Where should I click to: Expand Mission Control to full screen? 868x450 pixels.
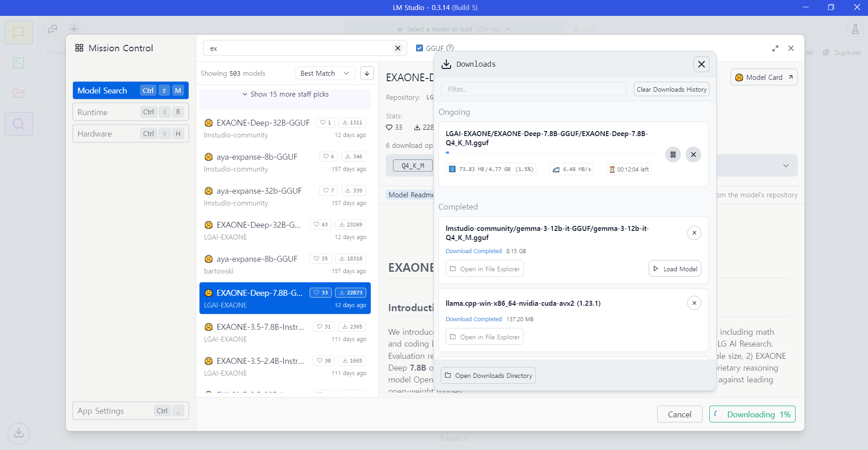[x=775, y=48]
